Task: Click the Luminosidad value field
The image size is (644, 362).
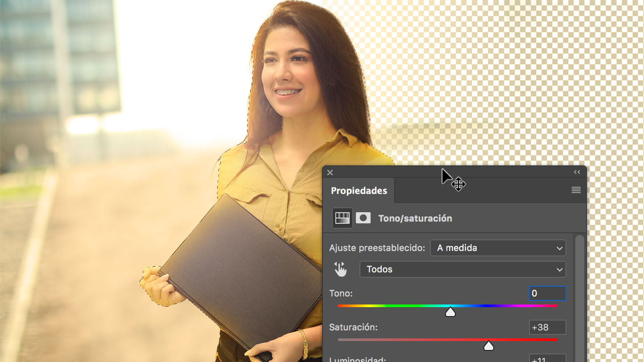Action: (x=547, y=359)
